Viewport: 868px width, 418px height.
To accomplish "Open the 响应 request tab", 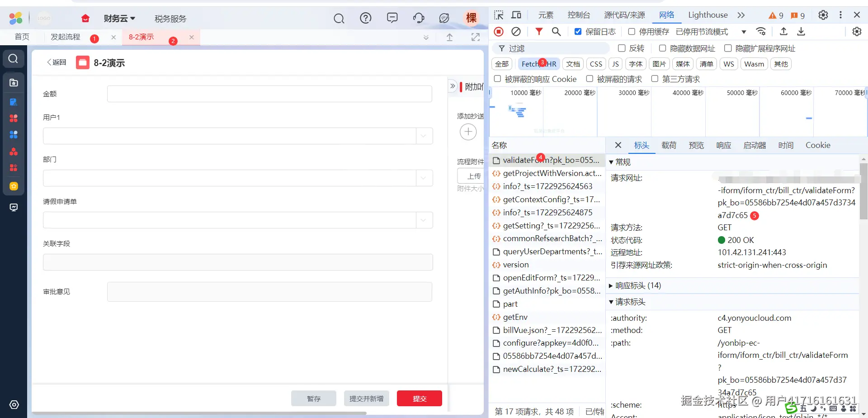I will [x=723, y=145].
